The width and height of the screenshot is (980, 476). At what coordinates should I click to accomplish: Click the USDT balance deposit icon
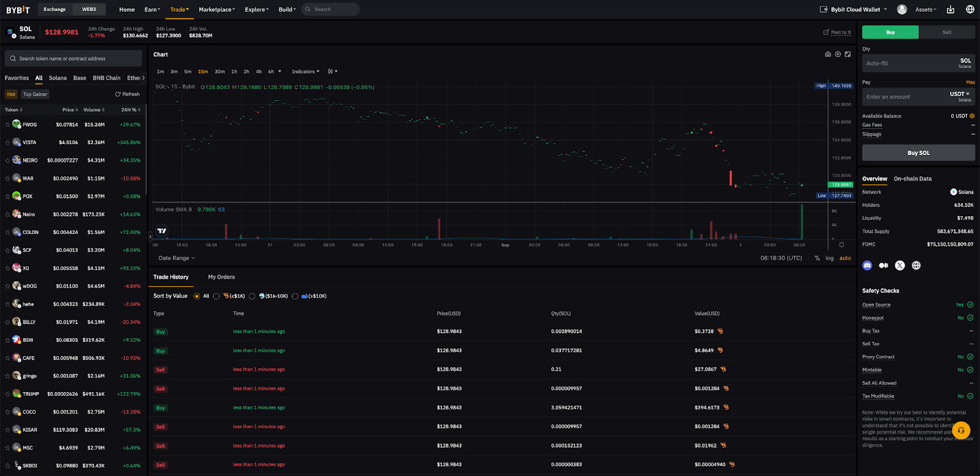pos(972,116)
